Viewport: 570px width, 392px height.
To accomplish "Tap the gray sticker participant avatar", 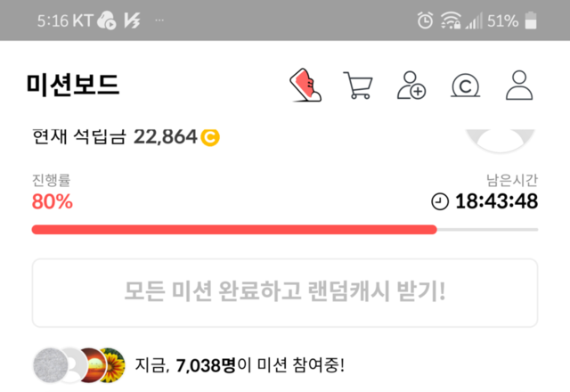I will pyautogui.click(x=51, y=365).
